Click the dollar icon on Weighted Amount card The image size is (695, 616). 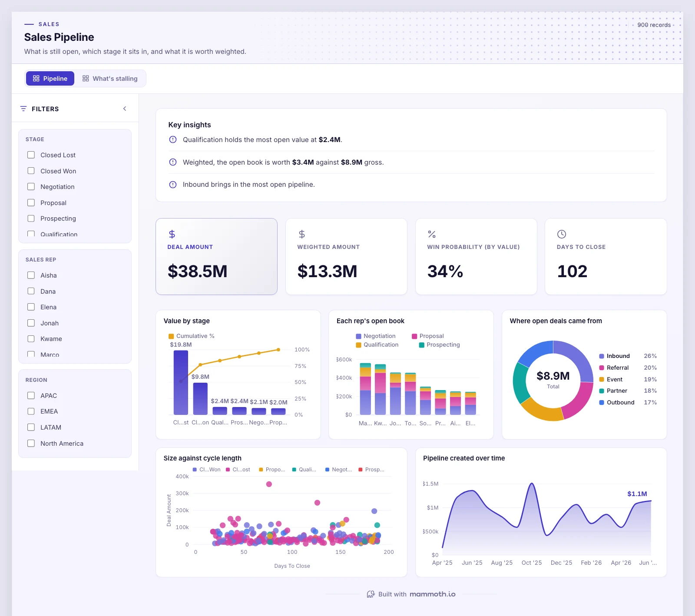[302, 234]
